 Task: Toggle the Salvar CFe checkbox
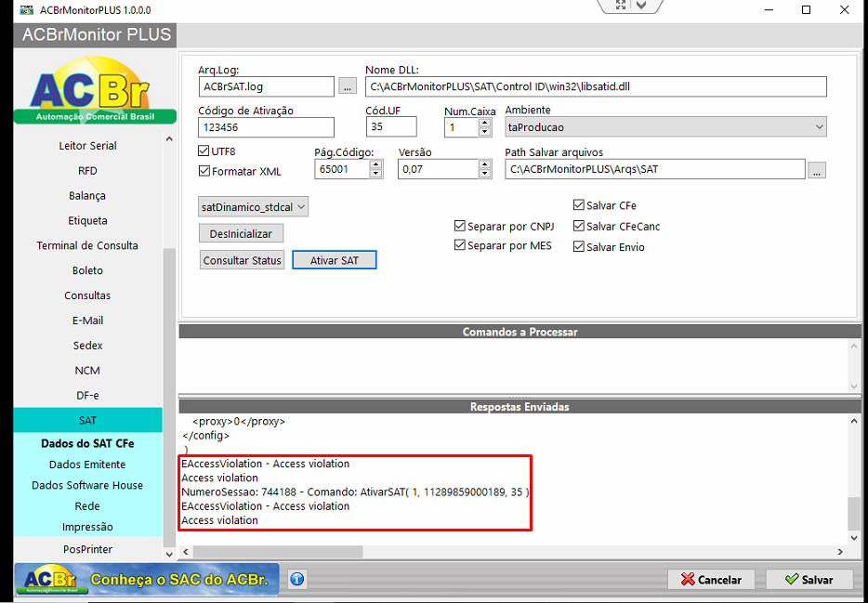click(579, 205)
